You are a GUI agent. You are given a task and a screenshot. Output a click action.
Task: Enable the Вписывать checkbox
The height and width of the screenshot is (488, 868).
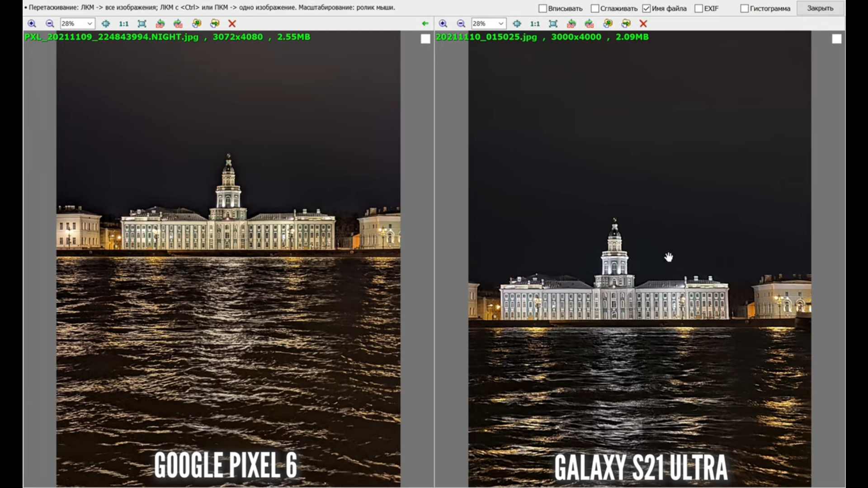pos(543,9)
